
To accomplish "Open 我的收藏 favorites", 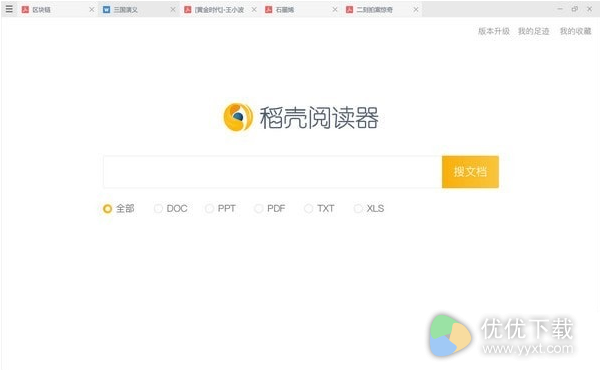I will pyautogui.click(x=576, y=31).
